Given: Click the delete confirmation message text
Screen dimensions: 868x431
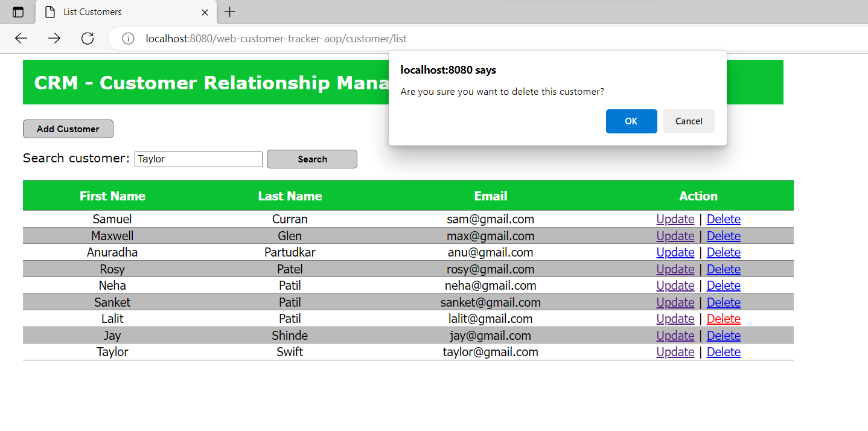Looking at the screenshot, I should point(502,92).
